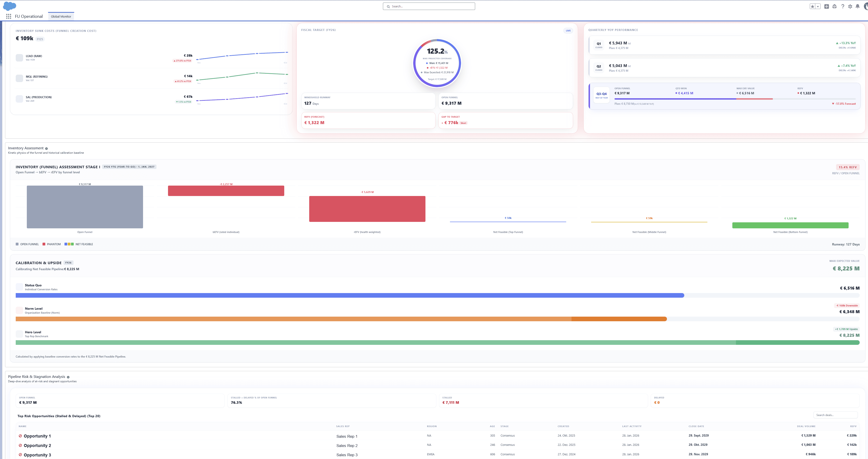The image size is (868, 459).
Task: Click the FY25 badge next to € 109k
Action: (40, 39)
